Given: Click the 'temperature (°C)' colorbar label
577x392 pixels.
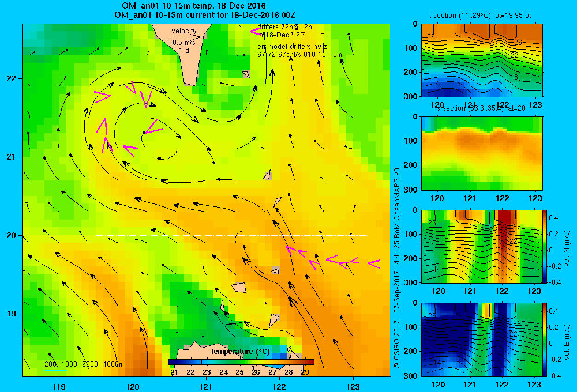Looking at the screenshot, I should point(240,352).
